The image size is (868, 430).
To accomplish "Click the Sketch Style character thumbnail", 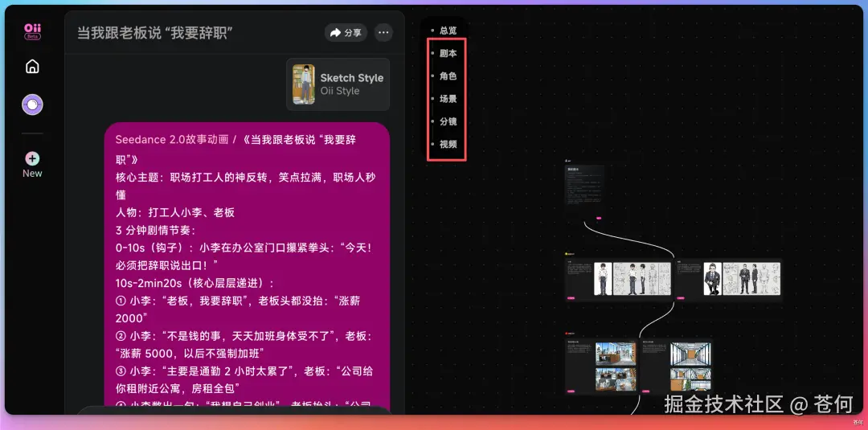I will point(303,84).
